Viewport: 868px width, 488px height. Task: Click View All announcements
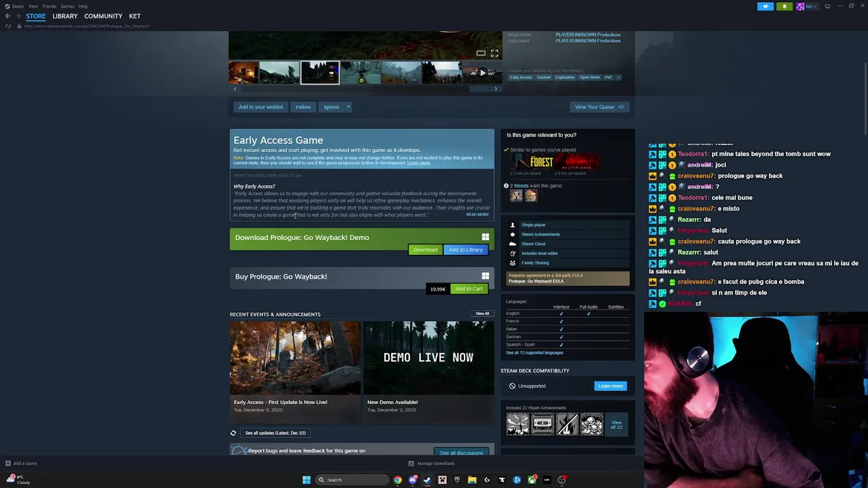482,314
